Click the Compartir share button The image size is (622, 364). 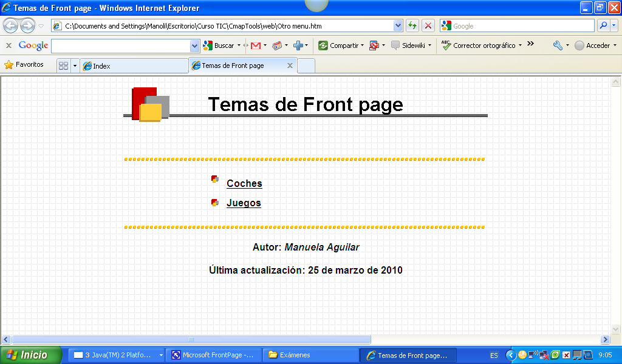tap(338, 45)
